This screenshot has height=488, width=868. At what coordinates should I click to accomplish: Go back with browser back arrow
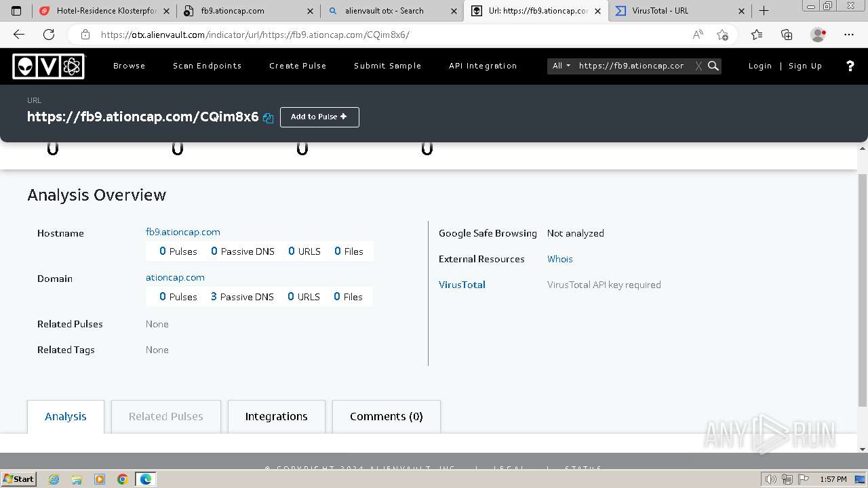[x=19, y=35]
